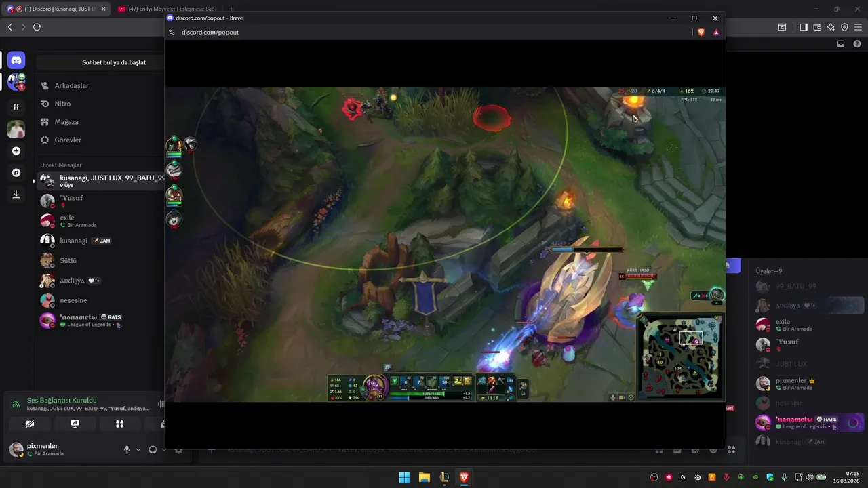Open volume control in system tray
Screen dimensions: 868x488
click(810, 477)
